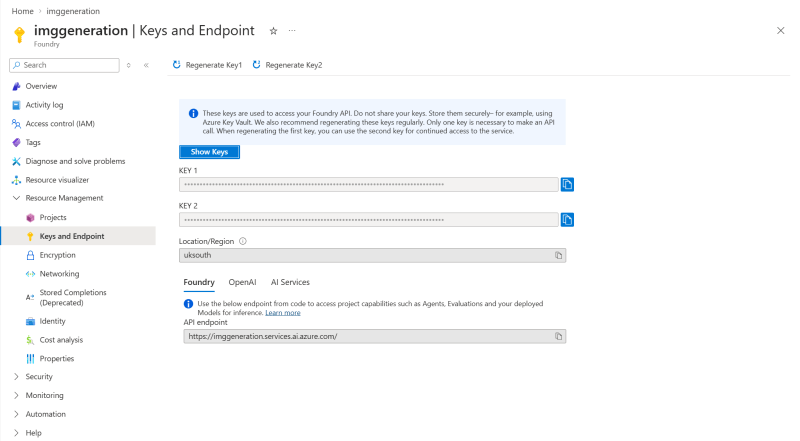Copy the uksouth location value
This screenshot has height=441, width=800.
(559, 255)
